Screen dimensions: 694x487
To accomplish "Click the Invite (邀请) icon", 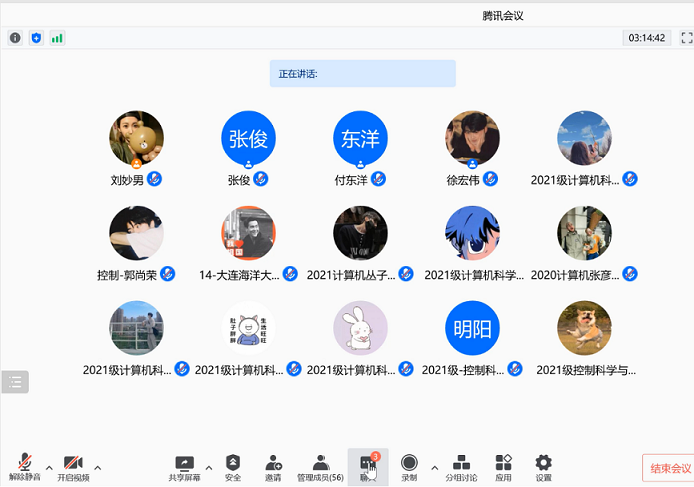I will click(273, 466).
